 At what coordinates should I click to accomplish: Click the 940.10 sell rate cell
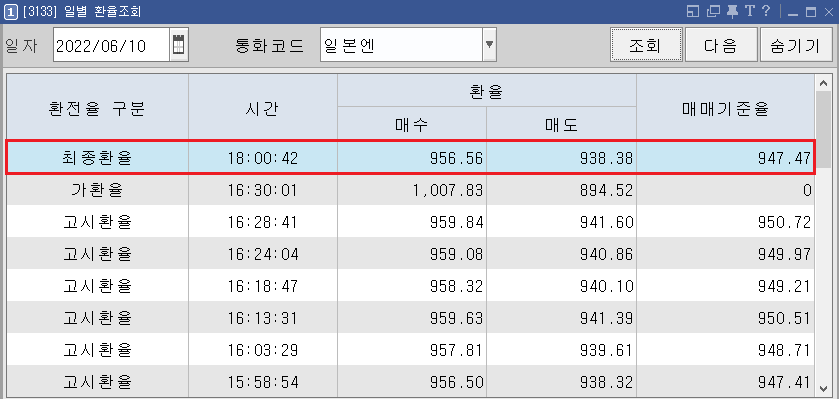point(561,286)
